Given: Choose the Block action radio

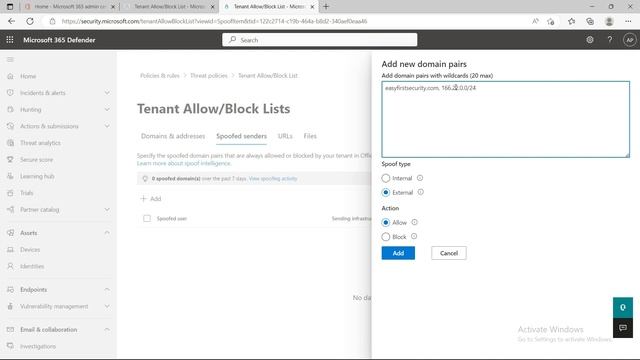Looking at the screenshot, I should point(386,237).
